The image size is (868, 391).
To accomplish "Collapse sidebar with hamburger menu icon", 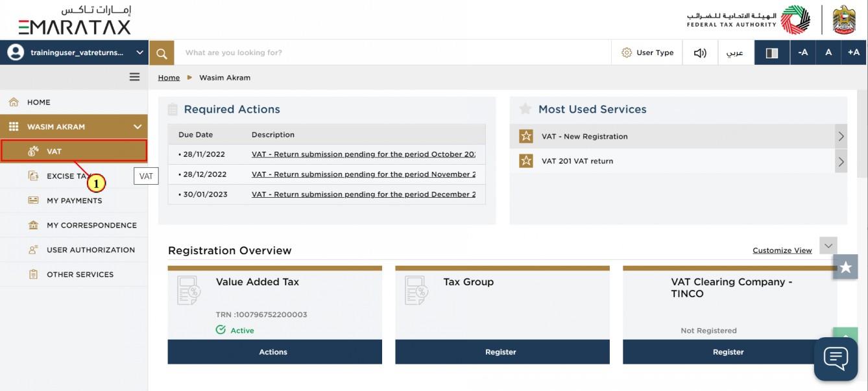I will point(134,77).
